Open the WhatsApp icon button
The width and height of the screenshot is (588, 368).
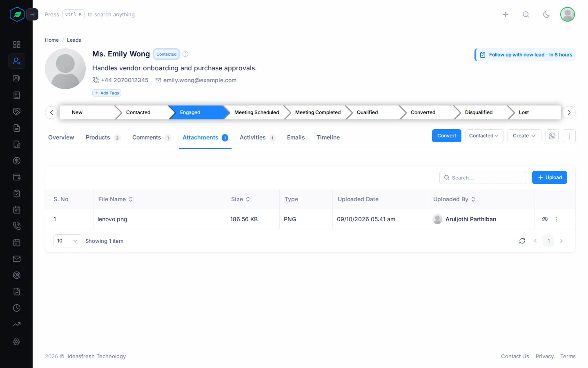(552, 136)
